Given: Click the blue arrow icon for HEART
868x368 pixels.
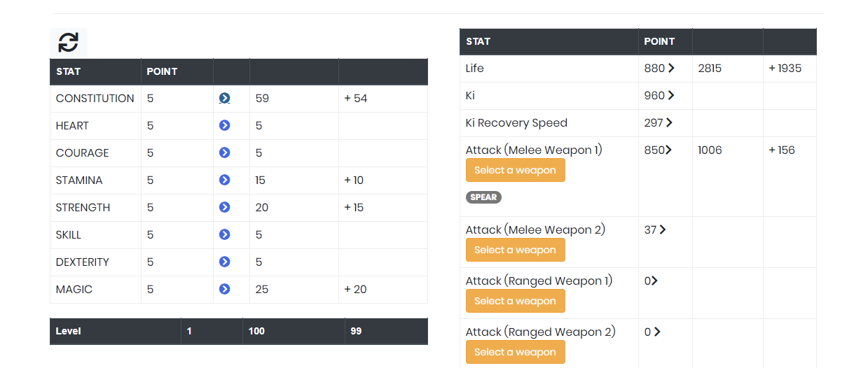Looking at the screenshot, I should [x=224, y=125].
